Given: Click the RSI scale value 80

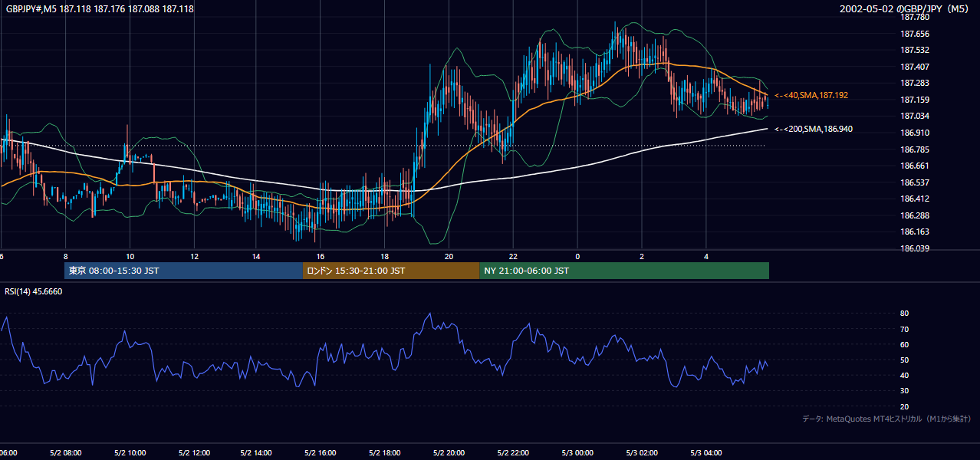Looking at the screenshot, I should tap(905, 314).
